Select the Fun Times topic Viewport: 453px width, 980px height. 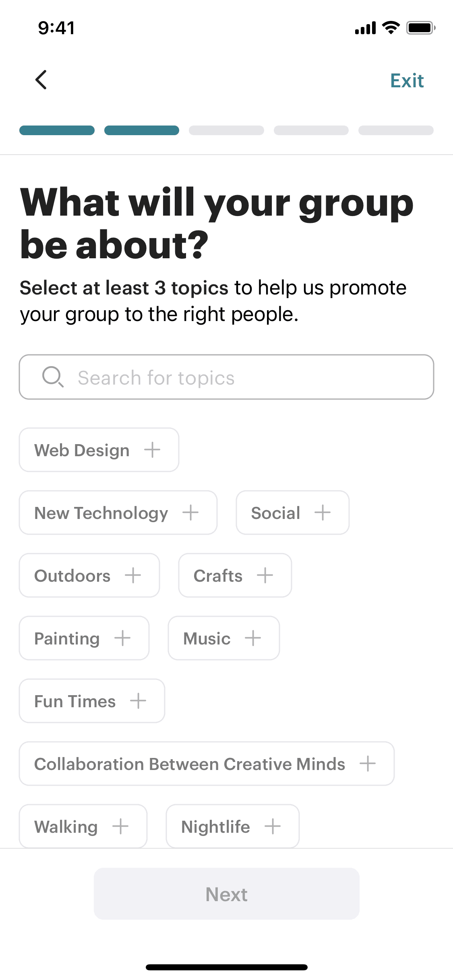tap(92, 701)
